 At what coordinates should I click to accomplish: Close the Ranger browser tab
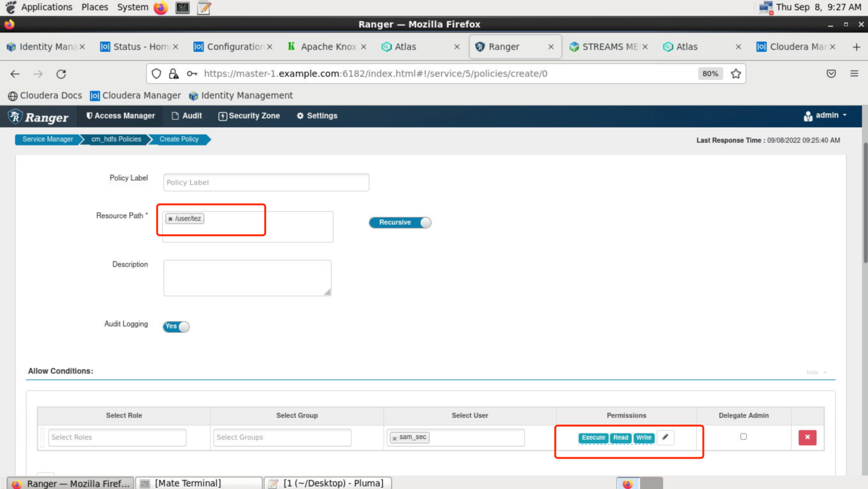[551, 47]
